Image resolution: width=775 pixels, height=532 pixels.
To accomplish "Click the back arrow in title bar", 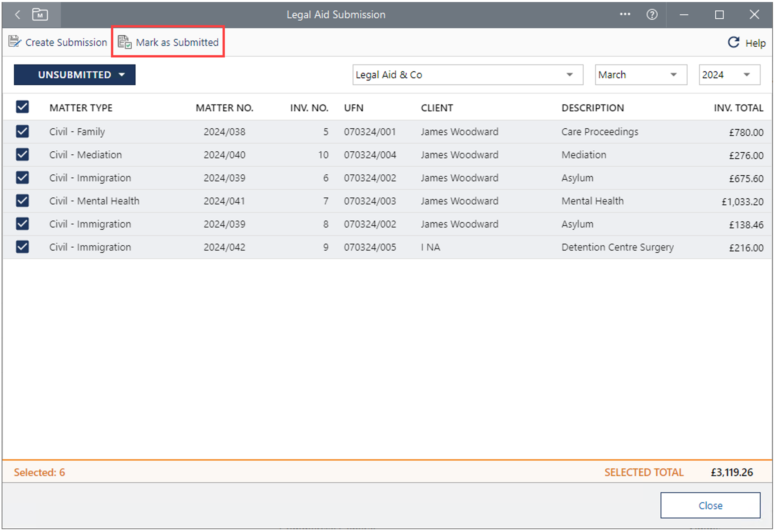I will (17, 15).
